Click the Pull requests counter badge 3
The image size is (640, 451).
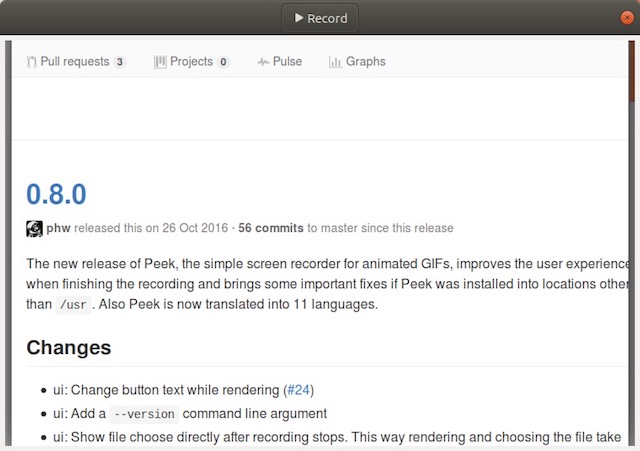(120, 62)
